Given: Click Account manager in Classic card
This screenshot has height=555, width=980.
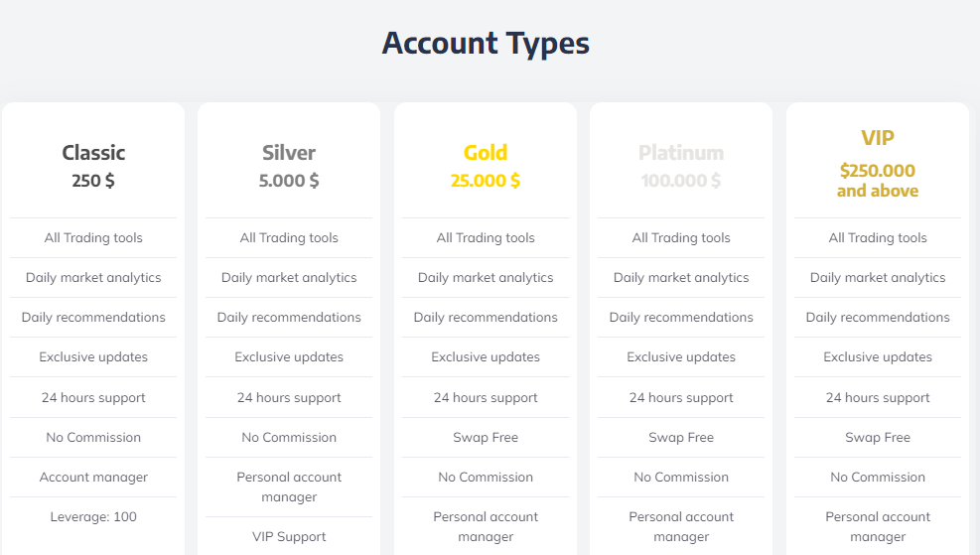Looking at the screenshot, I should (x=93, y=478).
